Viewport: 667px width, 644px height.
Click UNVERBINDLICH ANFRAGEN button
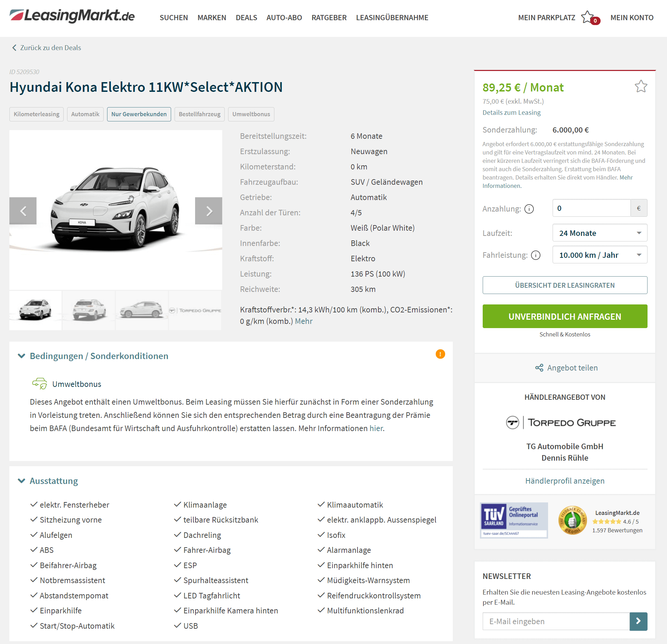coord(565,317)
